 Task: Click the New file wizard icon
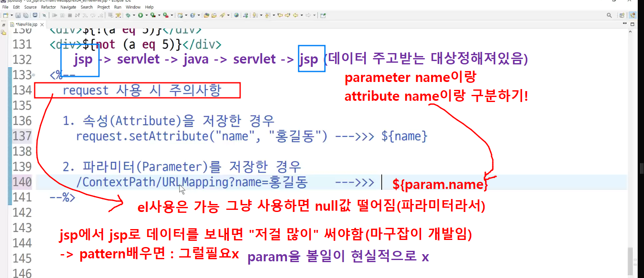pyautogui.click(x=5, y=15)
